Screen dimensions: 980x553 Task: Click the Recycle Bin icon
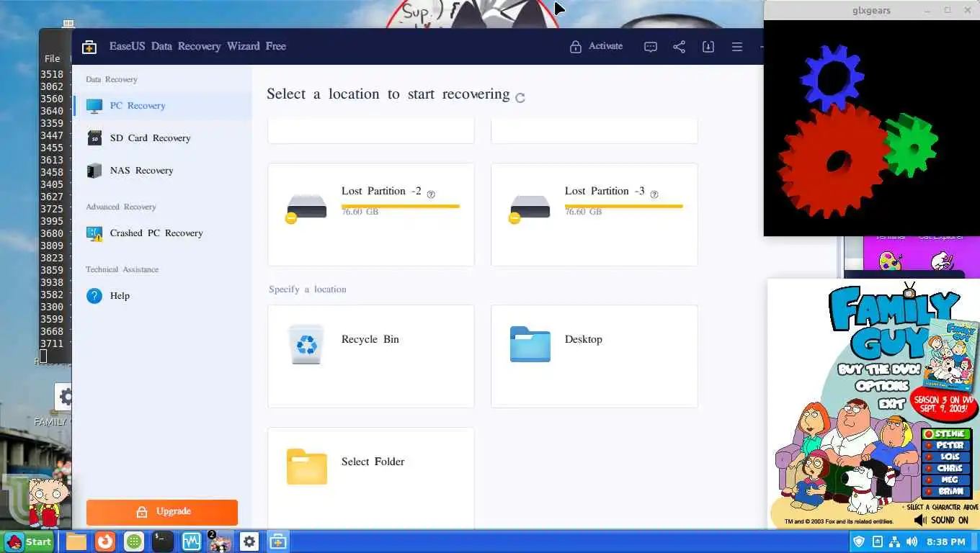[x=306, y=344]
